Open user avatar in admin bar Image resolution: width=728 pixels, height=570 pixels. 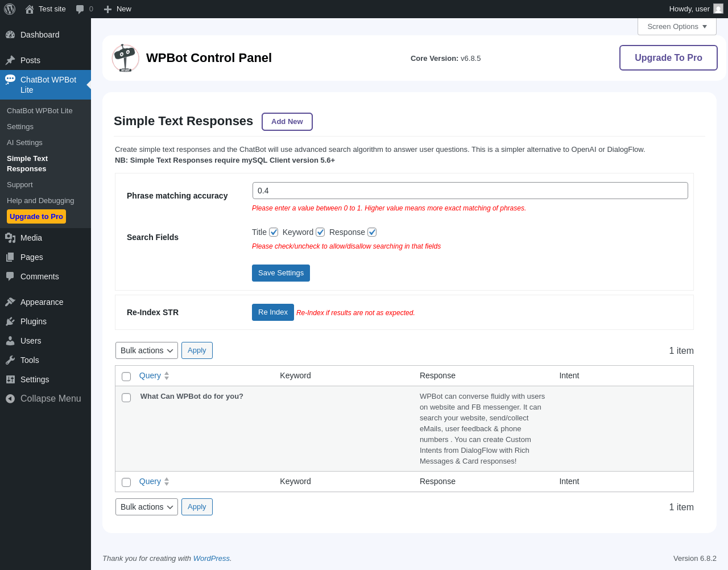(718, 9)
